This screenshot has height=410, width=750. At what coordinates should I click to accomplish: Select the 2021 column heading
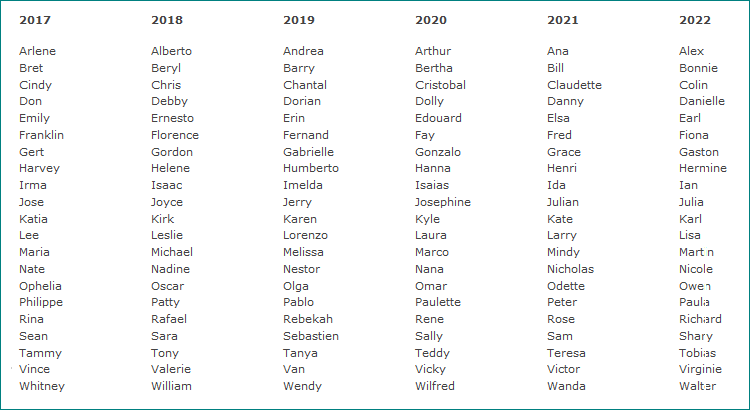point(563,20)
